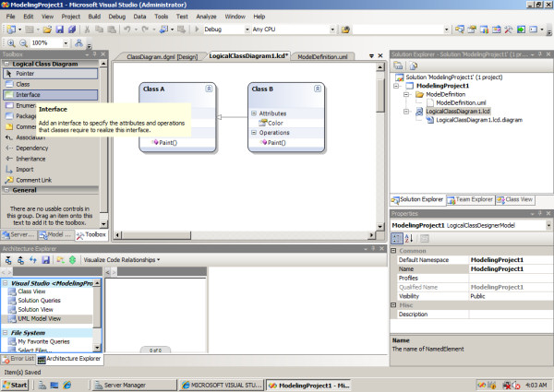
Task: Collapse Class A shape with chevron button
Action: (x=209, y=89)
